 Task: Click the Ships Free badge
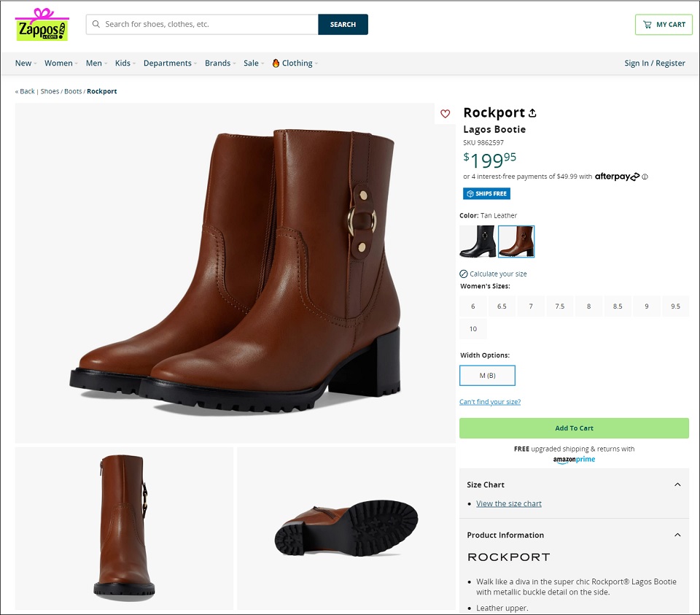pos(486,193)
